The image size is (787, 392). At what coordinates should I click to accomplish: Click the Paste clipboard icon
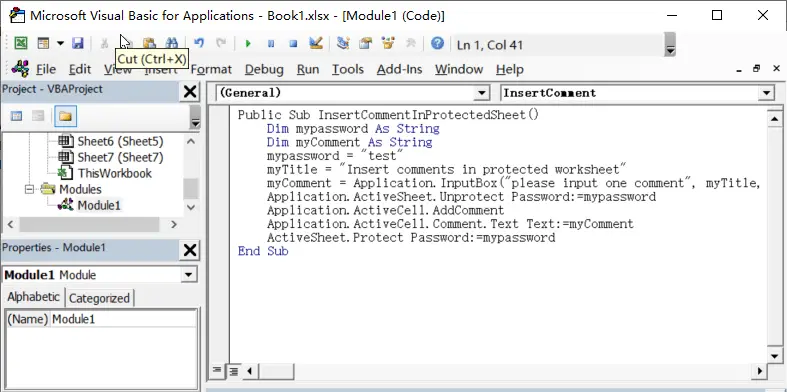(x=149, y=43)
